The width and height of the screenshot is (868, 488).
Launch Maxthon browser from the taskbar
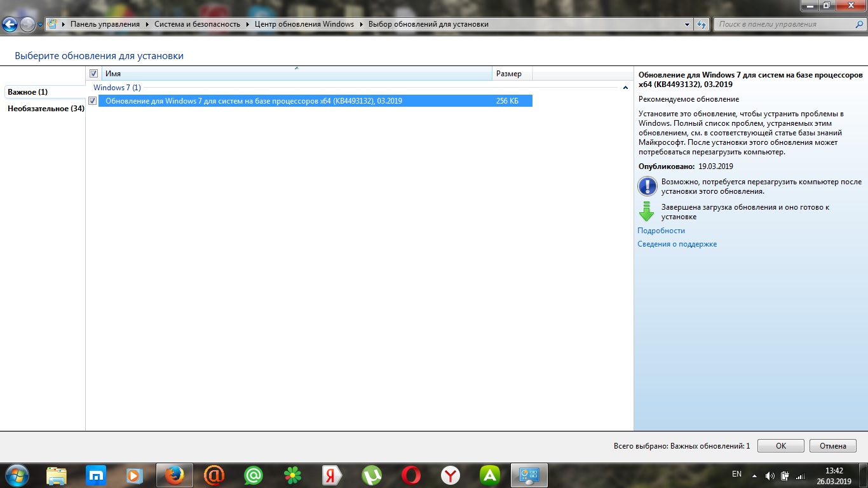click(x=96, y=475)
